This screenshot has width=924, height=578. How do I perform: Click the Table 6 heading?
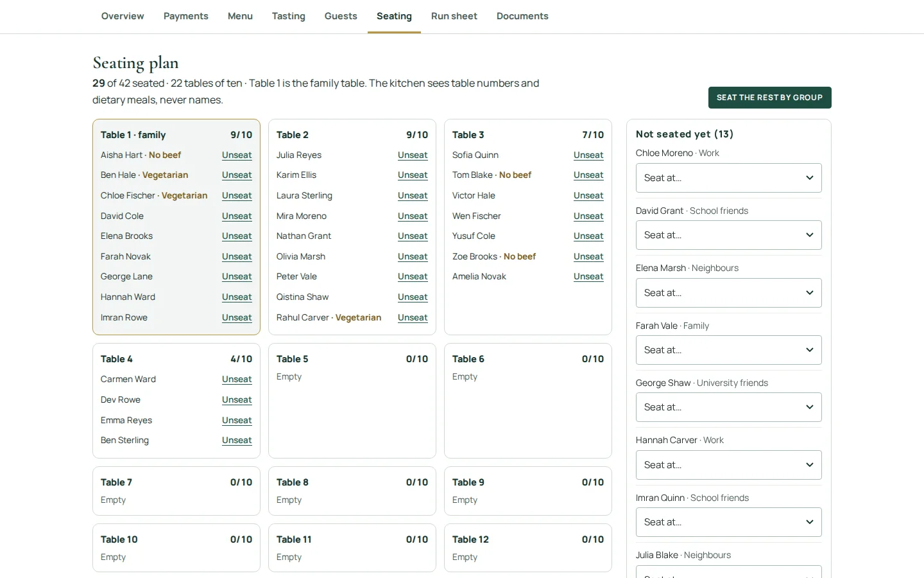(x=468, y=359)
